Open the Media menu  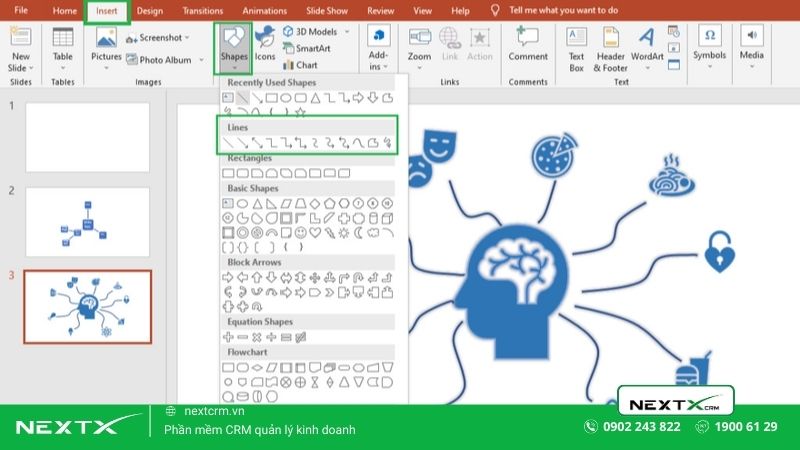pos(752,47)
